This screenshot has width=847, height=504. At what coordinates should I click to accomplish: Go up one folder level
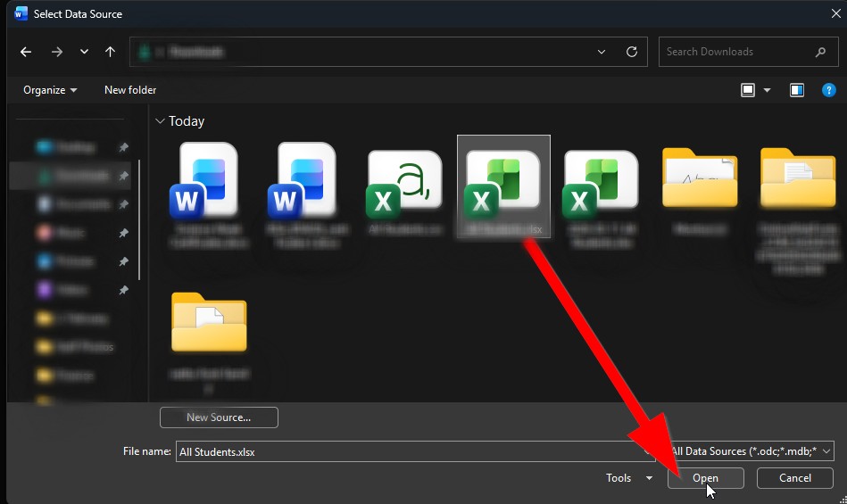click(x=110, y=52)
